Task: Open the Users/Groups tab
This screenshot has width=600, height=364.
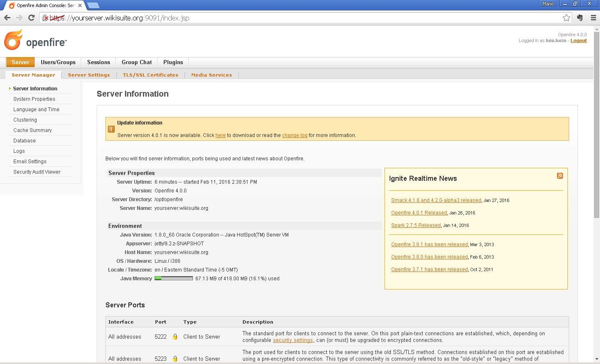Action: coord(58,62)
